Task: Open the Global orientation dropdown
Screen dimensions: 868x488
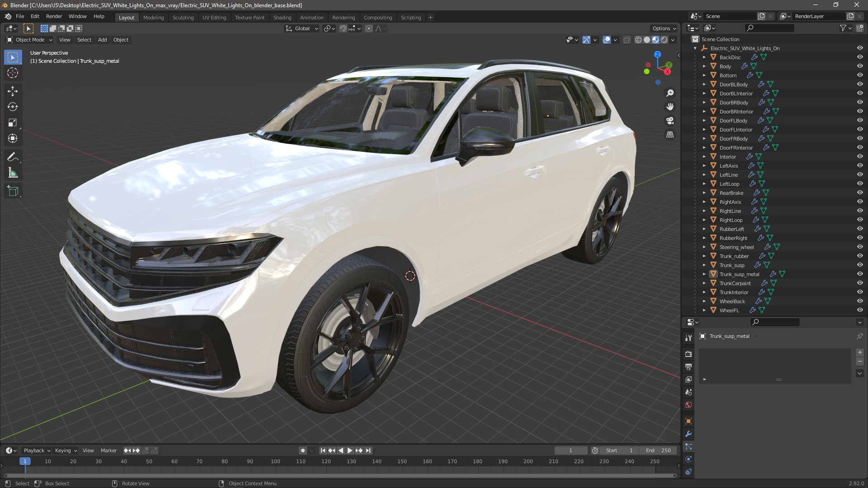Action: tap(302, 28)
